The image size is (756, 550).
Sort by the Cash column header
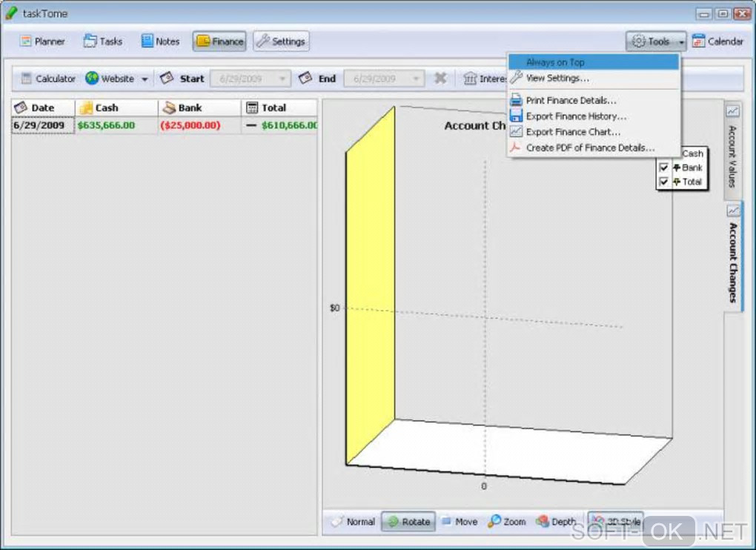pos(116,107)
